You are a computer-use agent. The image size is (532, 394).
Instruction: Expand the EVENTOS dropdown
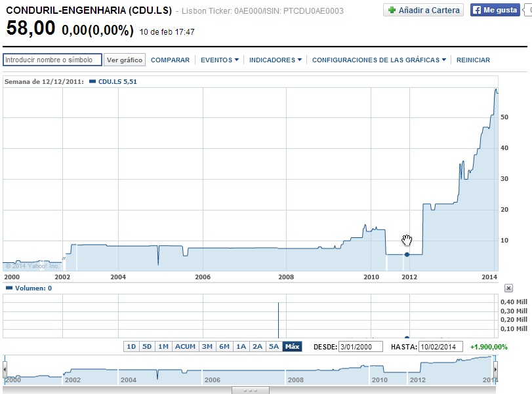[220, 60]
